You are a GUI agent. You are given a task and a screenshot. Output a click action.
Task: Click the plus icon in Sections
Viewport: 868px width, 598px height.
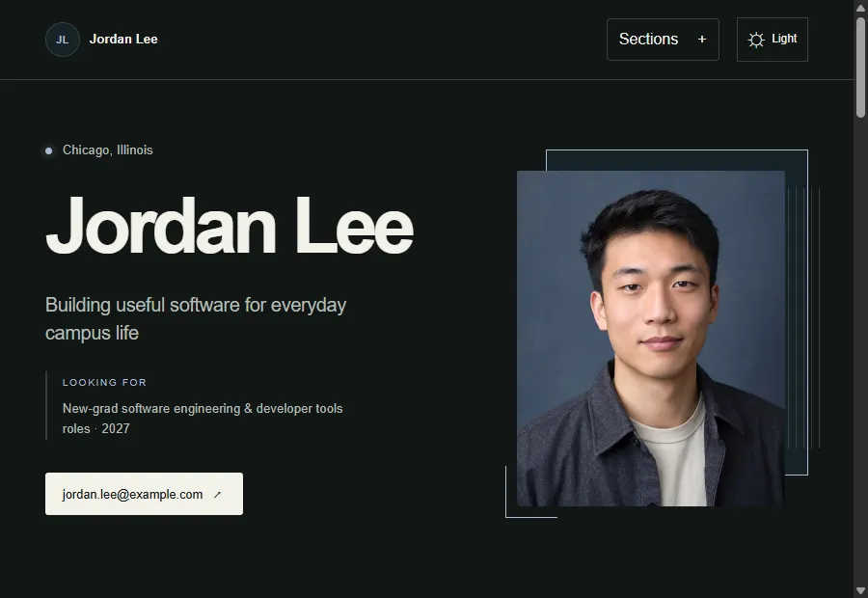tap(702, 40)
